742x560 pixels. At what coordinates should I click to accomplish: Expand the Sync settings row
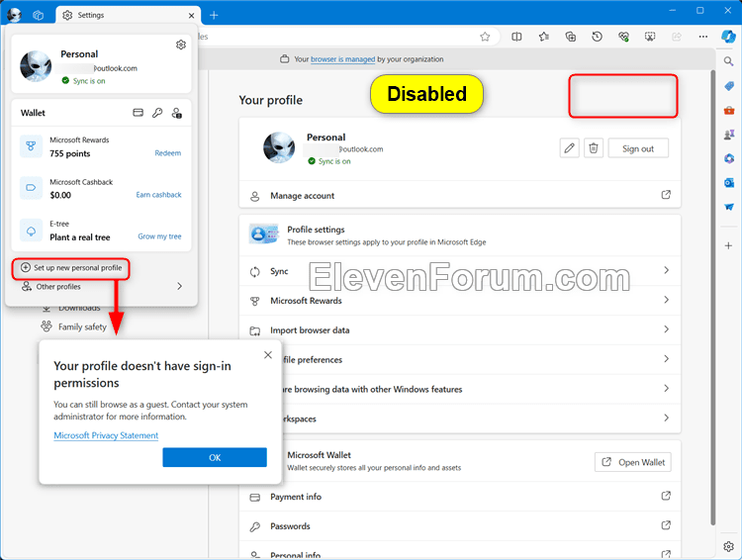pyautogui.click(x=460, y=271)
